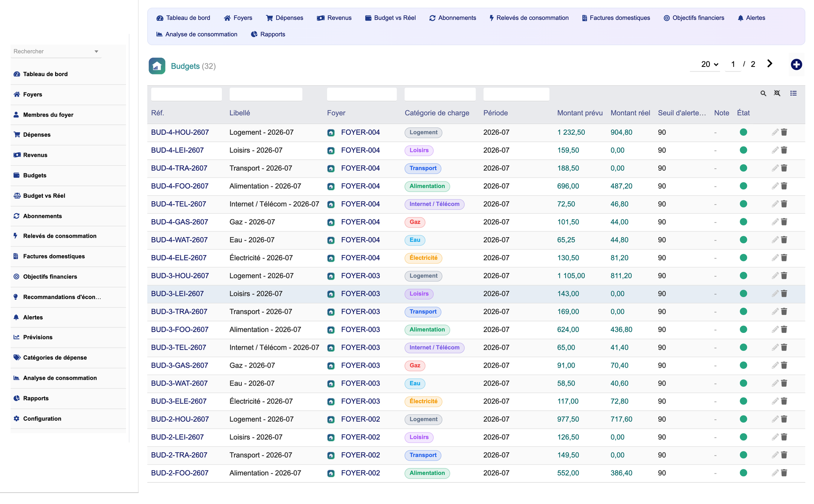Sort by the Montant réel column header
This screenshot has width=814, height=504.
(x=630, y=113)
